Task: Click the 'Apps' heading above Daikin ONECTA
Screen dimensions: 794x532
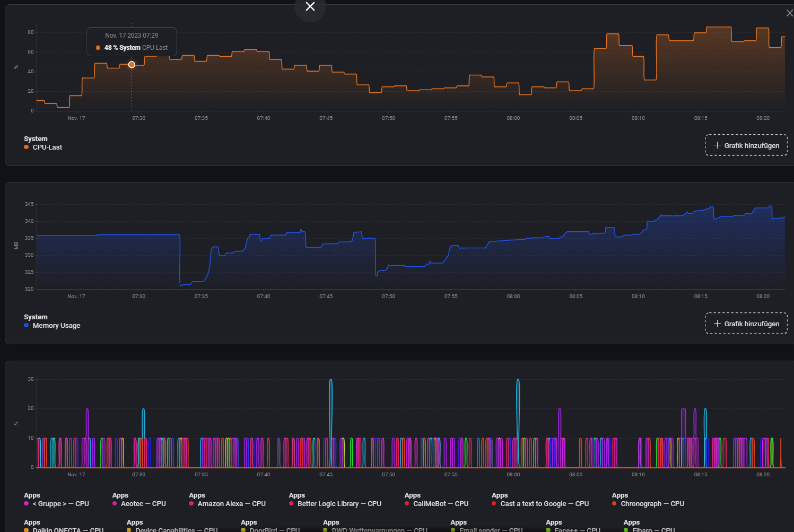Action: [x=32, y=522]
